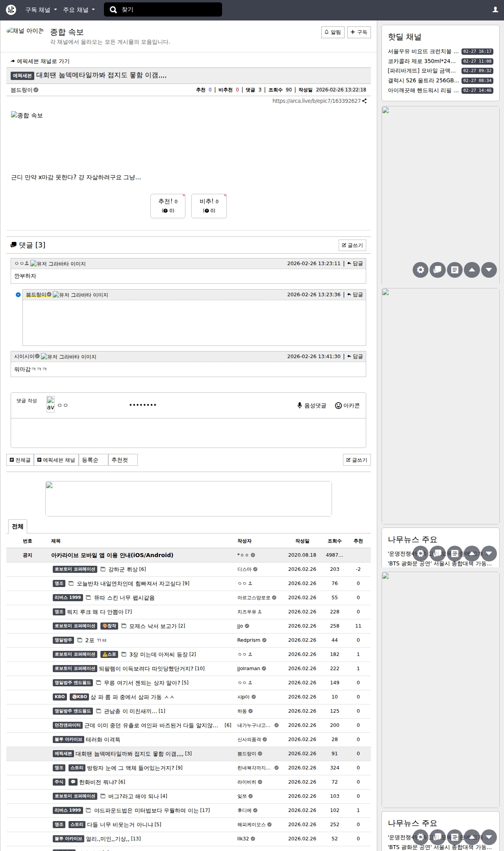Click the 알림 bell button
This screenshot has width=504, height=851.
coord(333,32)
